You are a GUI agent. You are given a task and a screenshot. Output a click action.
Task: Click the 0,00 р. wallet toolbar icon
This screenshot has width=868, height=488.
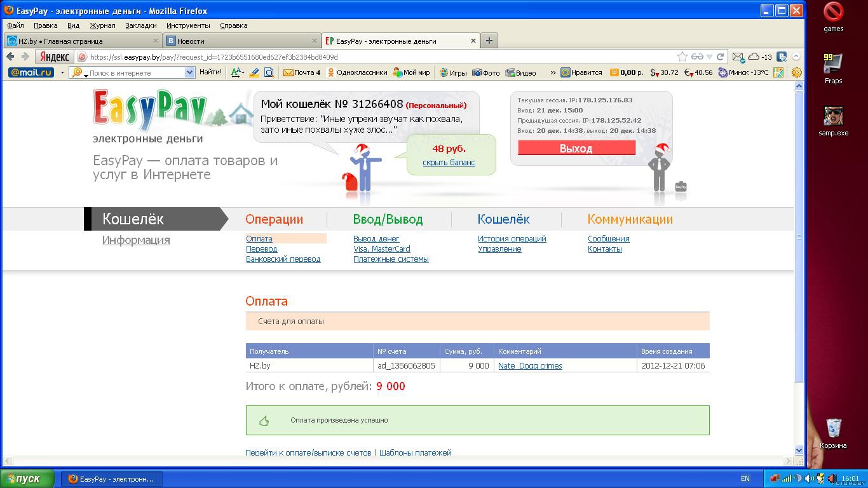coord(627,72)
